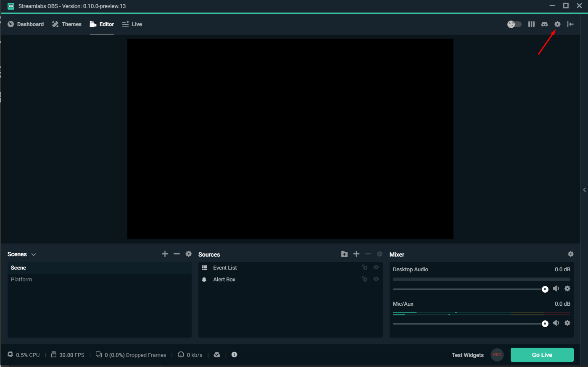Click the 0.5% CPU text

[x=28, y=355]
